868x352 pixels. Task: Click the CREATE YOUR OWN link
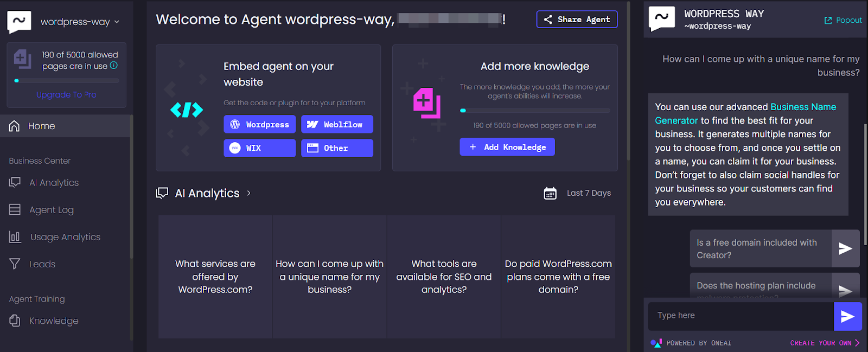(x=825, y=343)
